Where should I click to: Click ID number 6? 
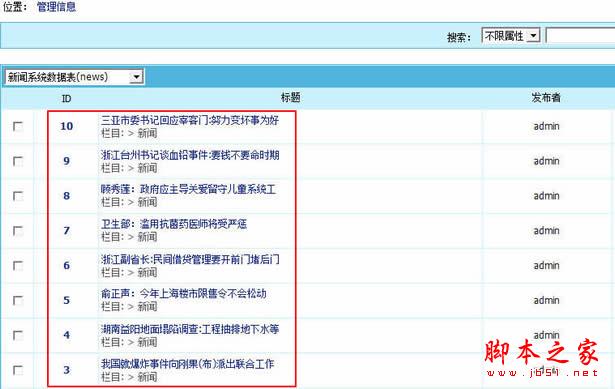pyautogui.click(x=66, y=266)
